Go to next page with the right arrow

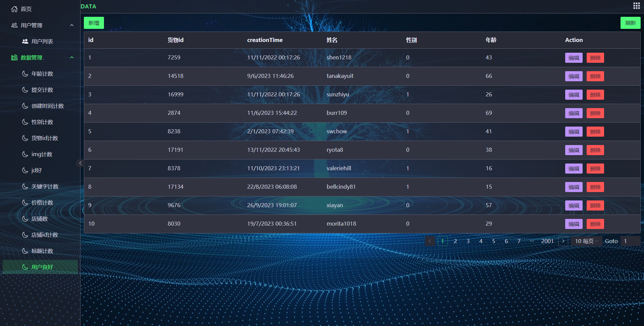pyautogui.click(x=563, y=241)
